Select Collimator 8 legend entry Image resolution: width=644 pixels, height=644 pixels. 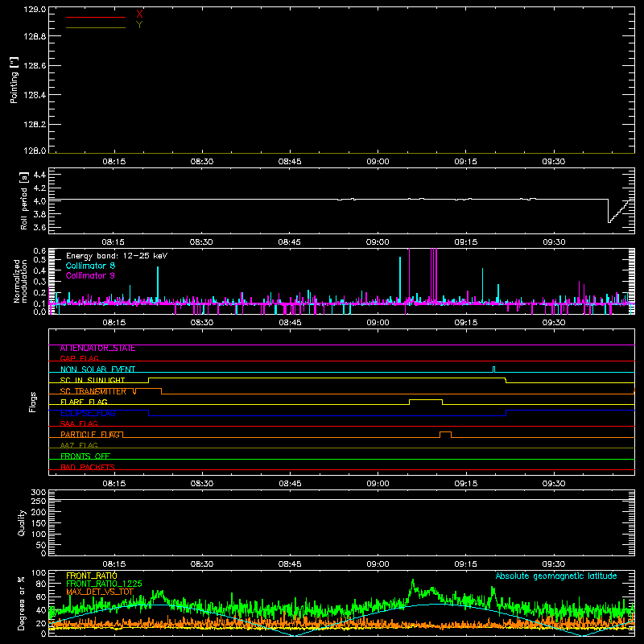(90, 266)
